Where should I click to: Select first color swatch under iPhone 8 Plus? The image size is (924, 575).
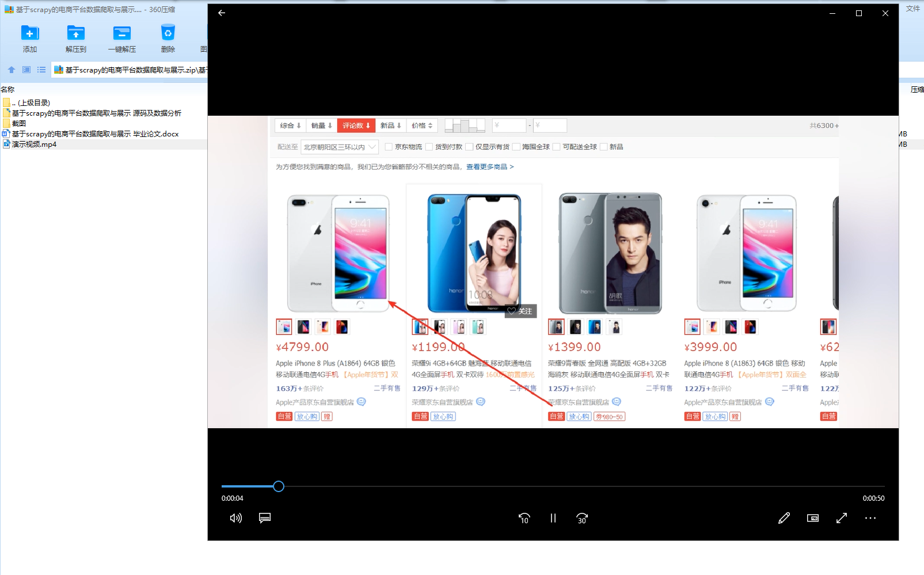click(284, 327)
